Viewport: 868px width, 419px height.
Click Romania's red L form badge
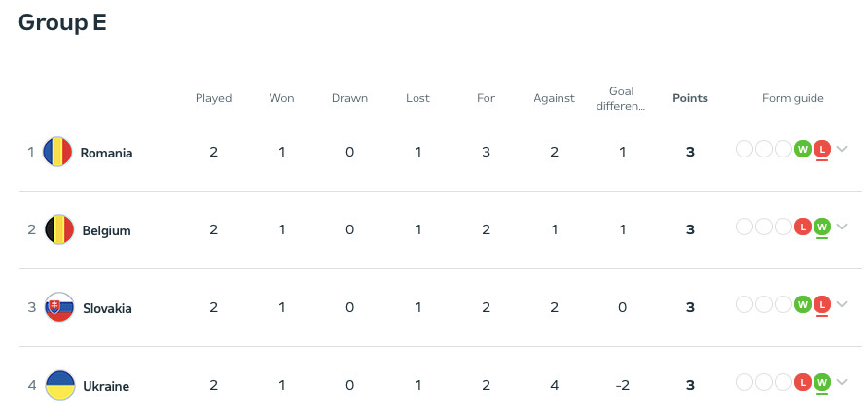point(822,149)
